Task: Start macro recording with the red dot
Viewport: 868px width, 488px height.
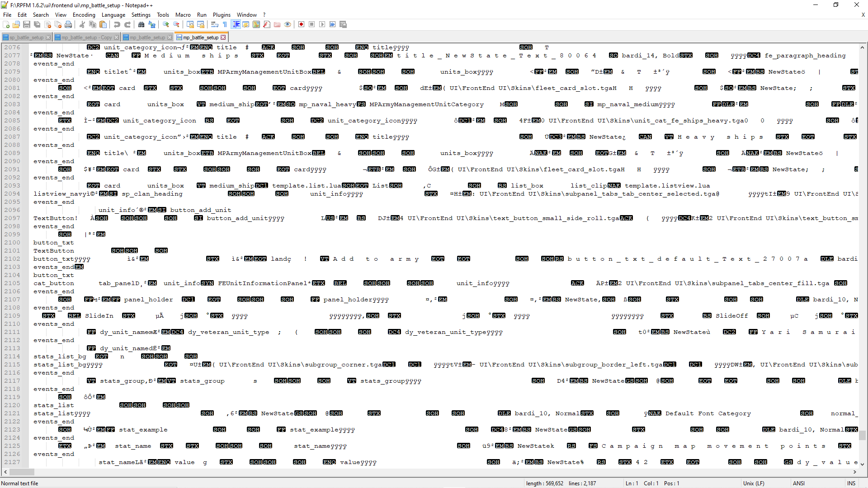Action: tap(302, 24)
